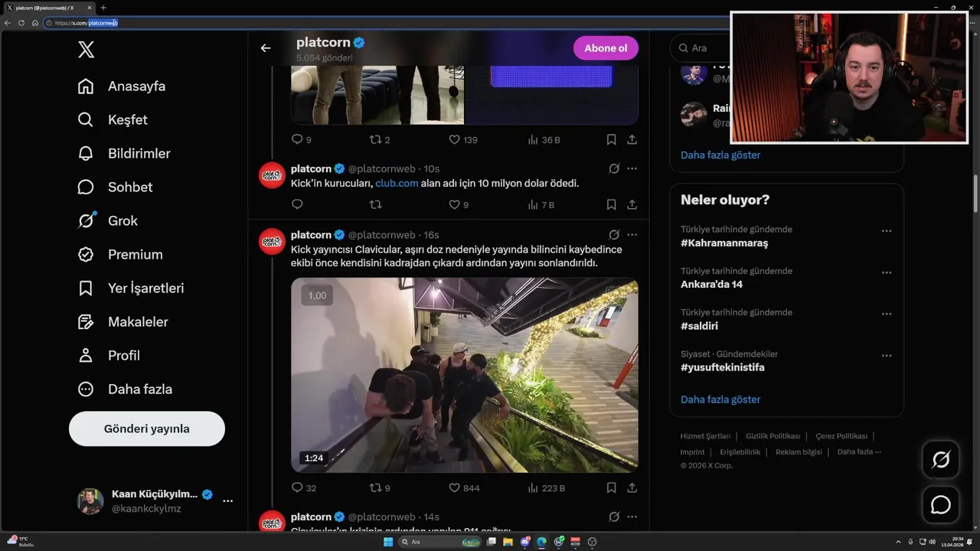This screenshot has height=551, width=980.
Task: Bookmark the top image post
Action: tap(611, 140)
